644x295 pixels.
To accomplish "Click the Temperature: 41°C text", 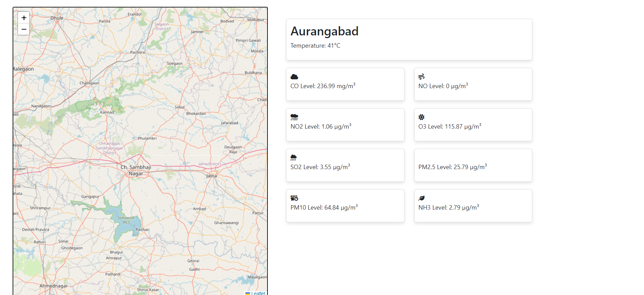I will pos(315,46).
